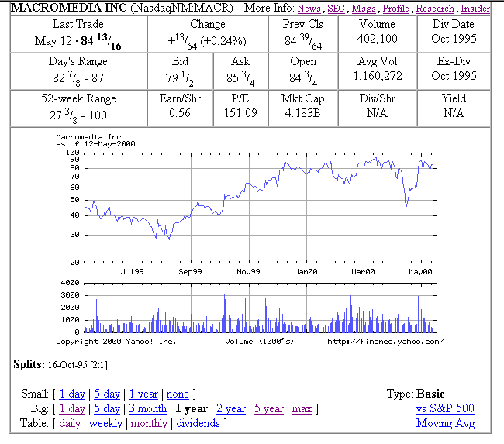The height and width of the screenshot is (444, 504).
Task: Choose none in the Small chart row
Action: click(178, 394)
